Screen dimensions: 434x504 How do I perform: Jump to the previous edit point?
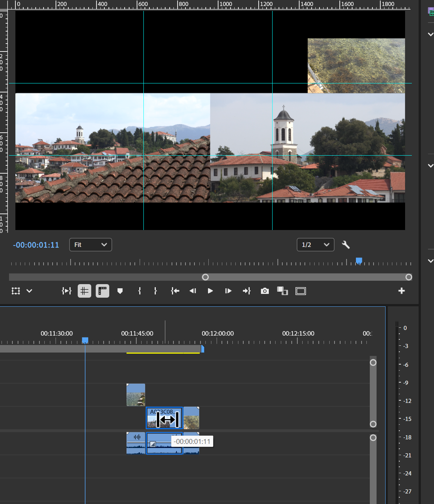pos(175,291)
